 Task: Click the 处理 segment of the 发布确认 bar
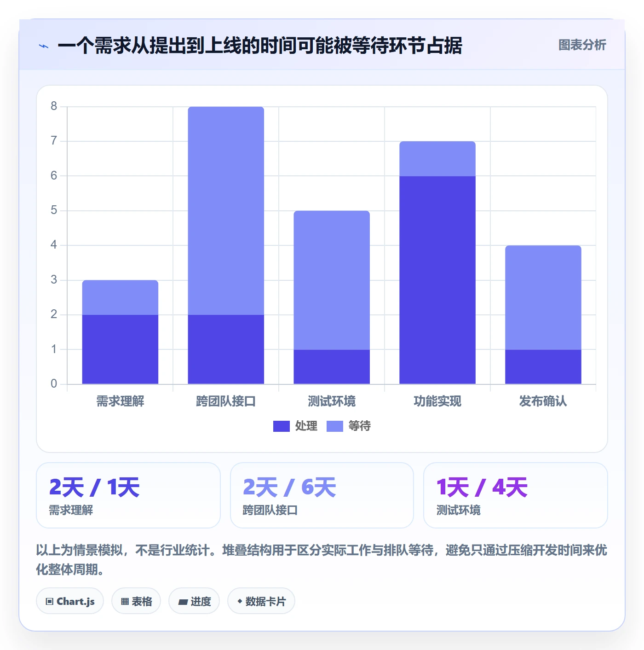(x=543, y=367)
